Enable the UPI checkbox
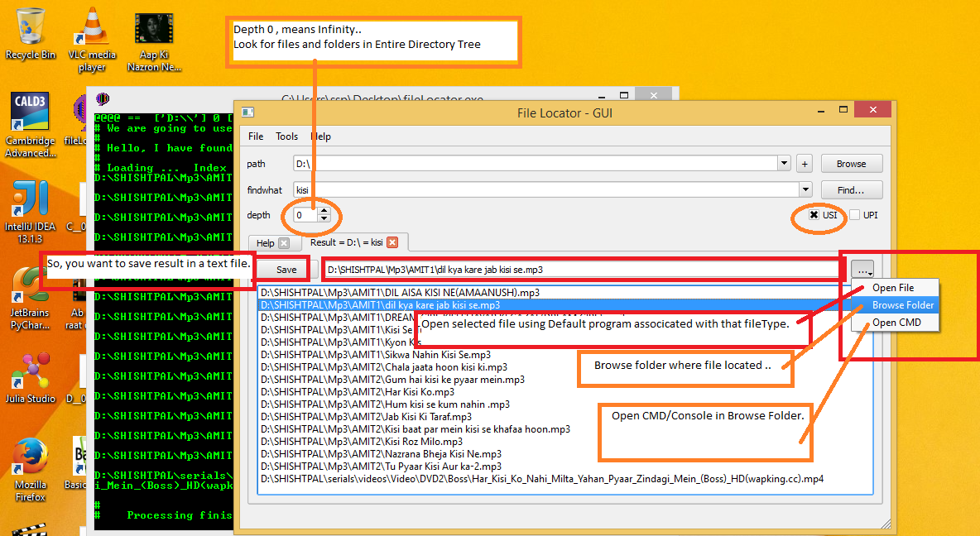Viewport: 980px width, 536px height. tap(854, 215)
